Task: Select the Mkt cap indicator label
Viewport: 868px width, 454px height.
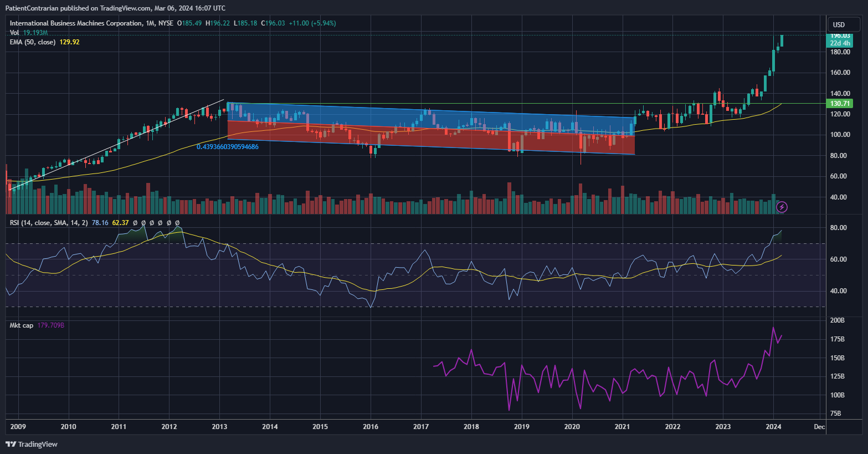Action: click(22, 325)
